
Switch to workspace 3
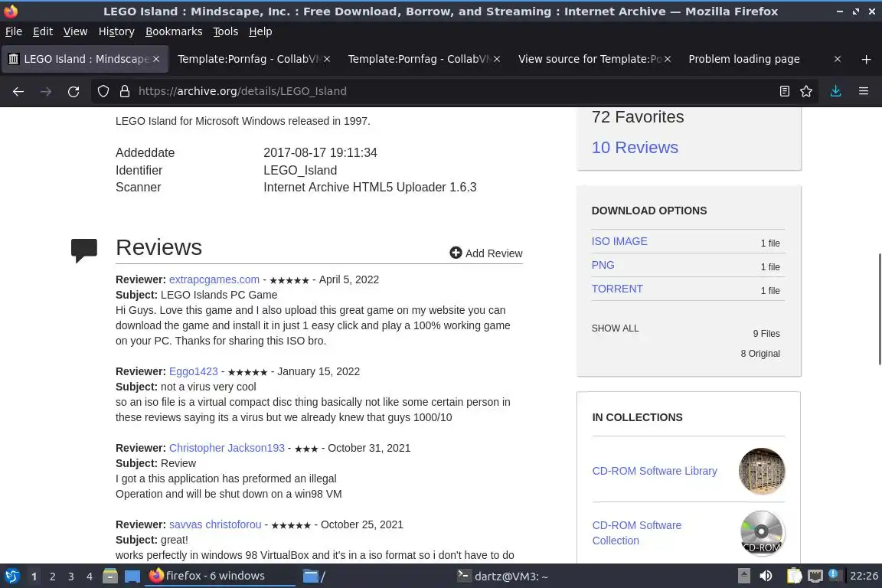(71, 577)
